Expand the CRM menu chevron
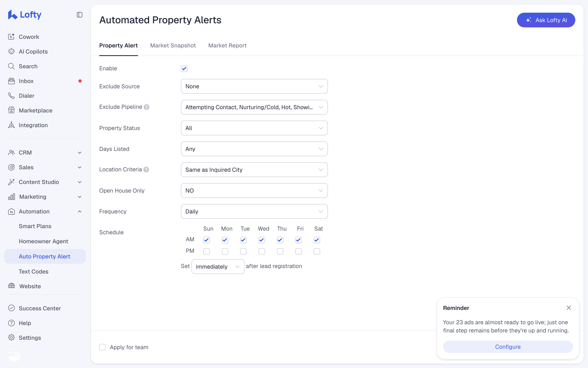The height and width of the screenshot is (368, 588). tap(79, 153)
